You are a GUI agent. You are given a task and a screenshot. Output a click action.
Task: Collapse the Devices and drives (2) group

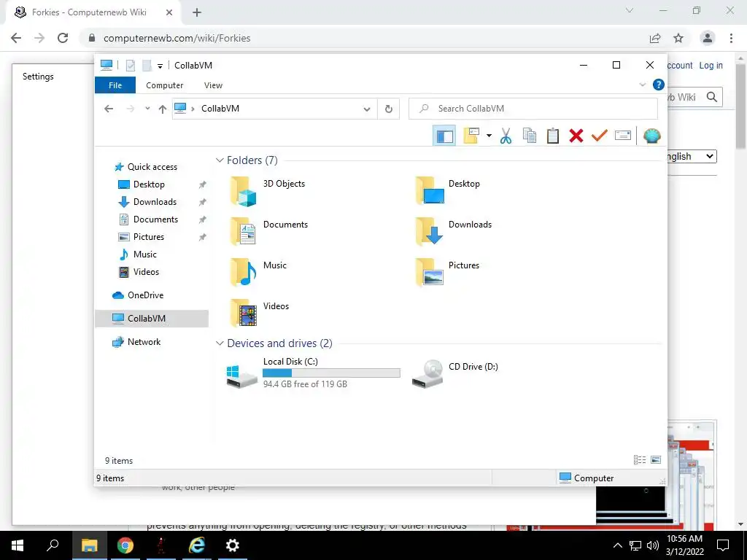pos(220,343)
